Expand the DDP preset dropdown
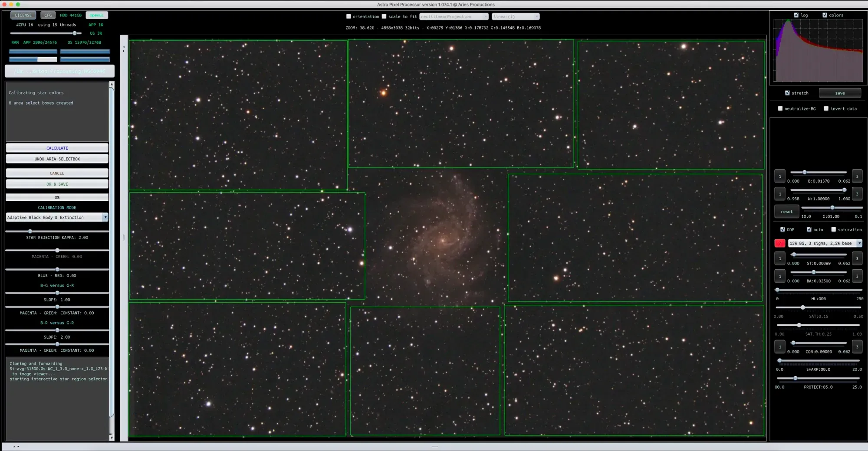Screen dimensions: 868x451 tap(859, 243)
